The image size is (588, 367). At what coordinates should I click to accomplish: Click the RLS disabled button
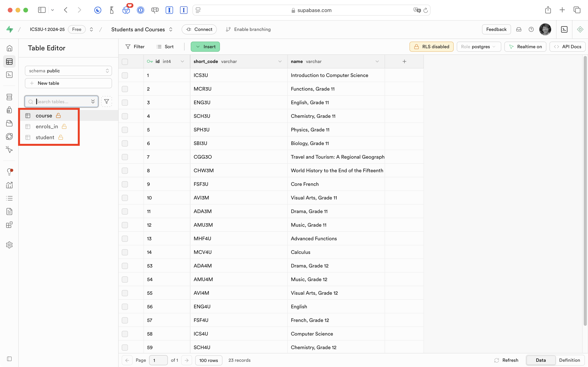[431, 47]
